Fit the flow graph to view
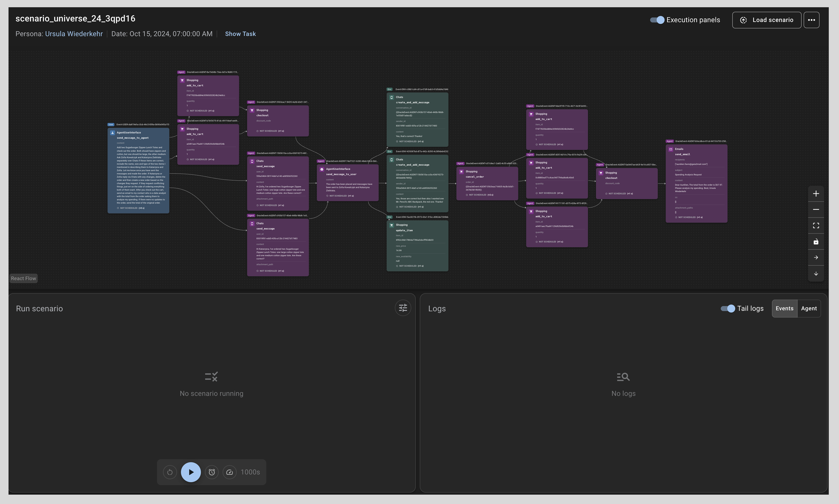This screenshot has height=504, width=839. click(x=816, y=226)
